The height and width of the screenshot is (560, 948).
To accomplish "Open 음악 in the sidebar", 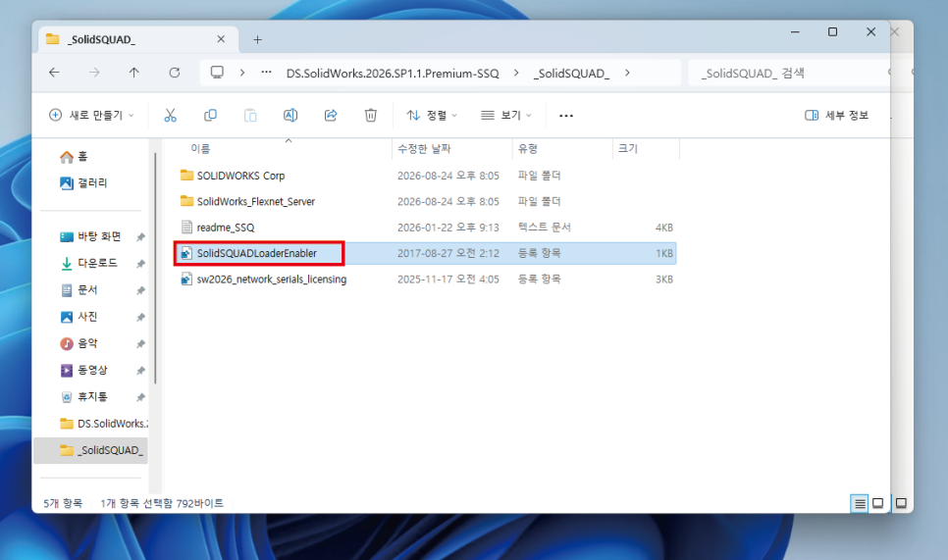I will click(79, 343).
